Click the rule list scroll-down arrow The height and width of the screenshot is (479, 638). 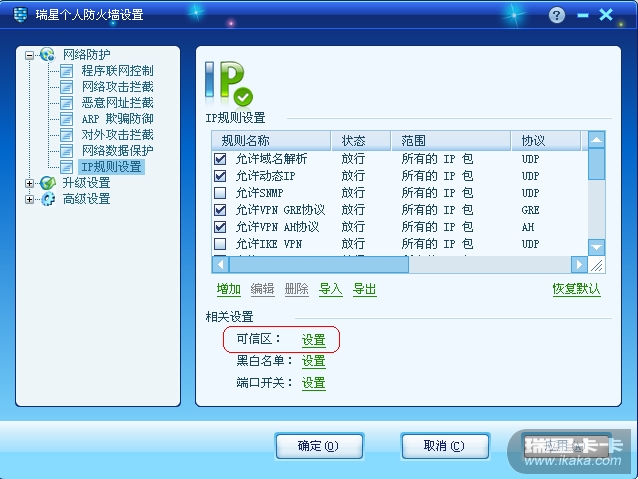pyautogui.click(x=596, y=247)
